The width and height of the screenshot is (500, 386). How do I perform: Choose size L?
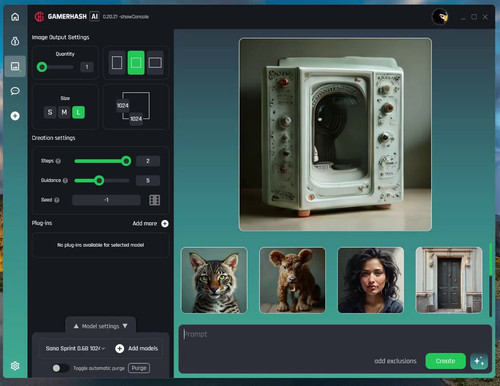click(x=78, y=112)
